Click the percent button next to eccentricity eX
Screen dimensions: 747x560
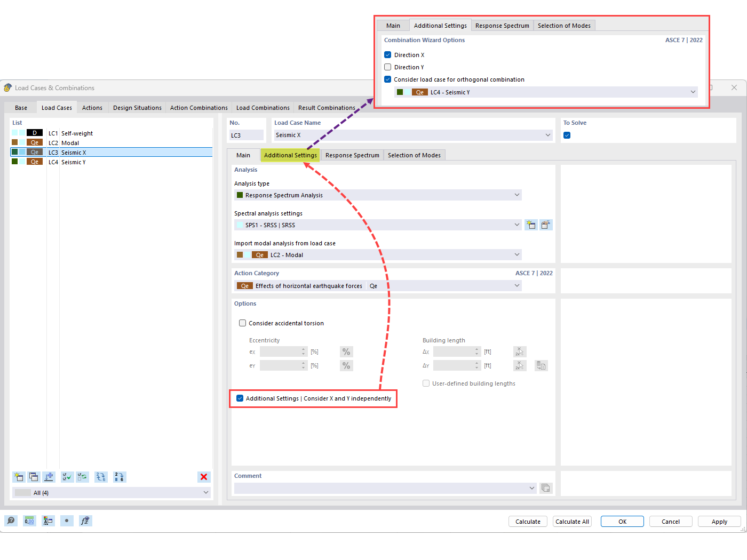click(346, 351)
